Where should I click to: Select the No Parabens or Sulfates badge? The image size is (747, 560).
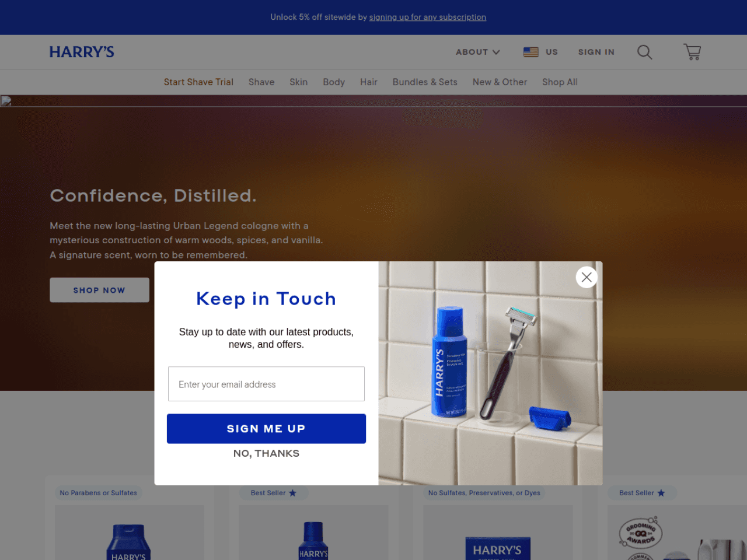pos(99,493)
